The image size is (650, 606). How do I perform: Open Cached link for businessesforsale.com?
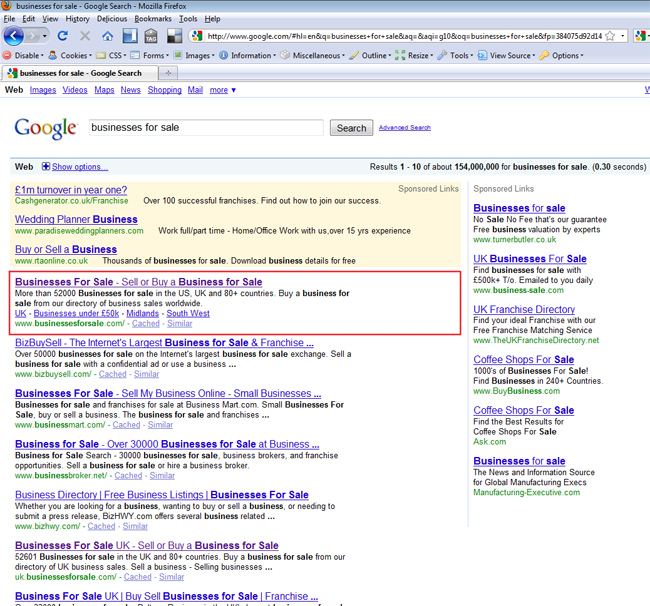146,323
